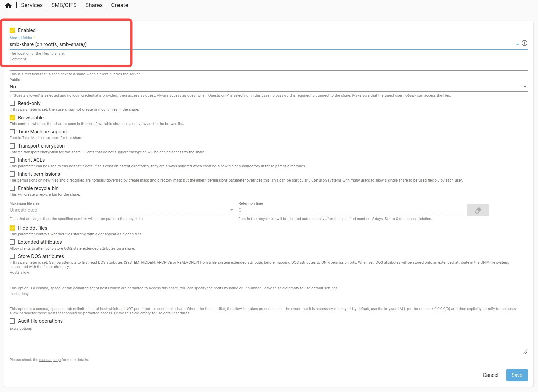Click the eraser icon beside Retention time
This screenshot has width=538, height=392.
[478, 210]
